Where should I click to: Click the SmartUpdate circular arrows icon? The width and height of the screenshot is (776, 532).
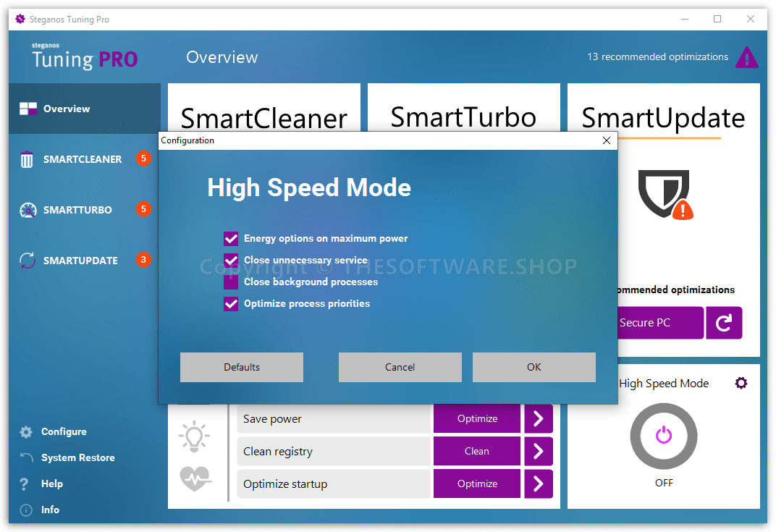click(x=28, y=261)
